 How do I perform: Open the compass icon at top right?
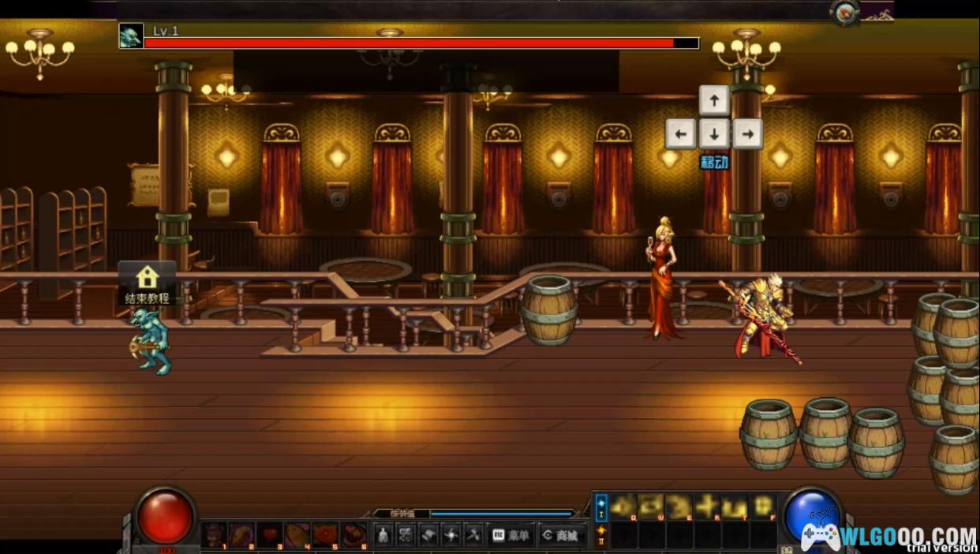845,13
